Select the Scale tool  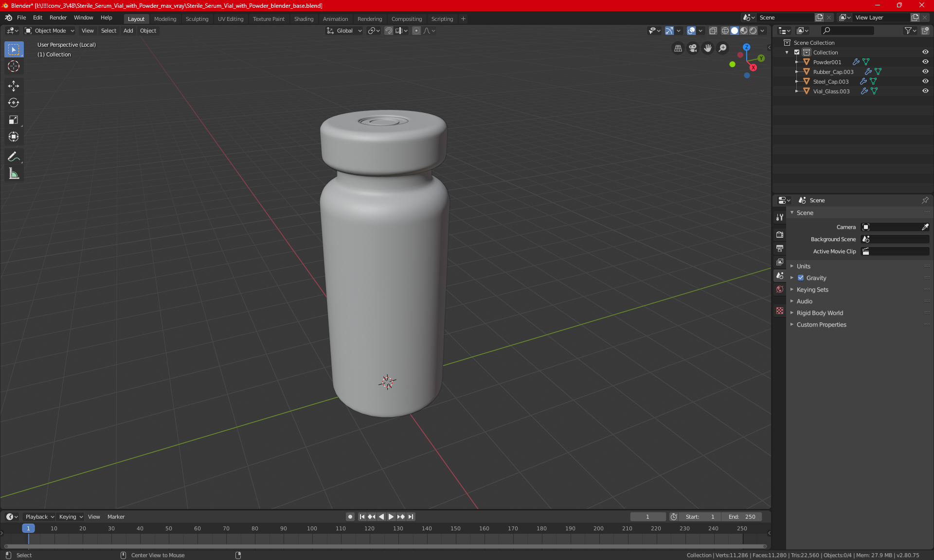click(14, 120)
